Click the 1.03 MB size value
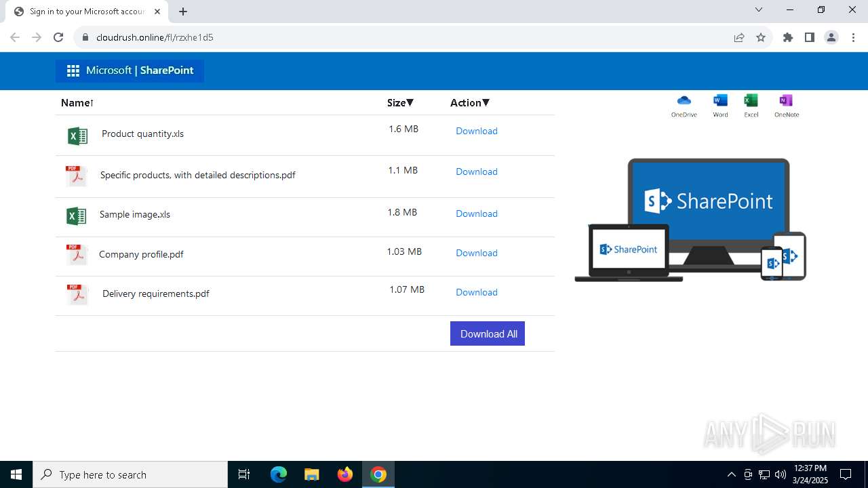This screenshot has height=488, width=868. pos(404,251)
